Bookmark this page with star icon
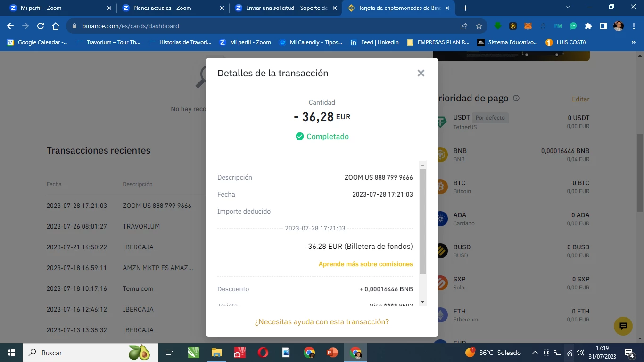Viewport: 644px width, 362px height. tap(479, 26)
